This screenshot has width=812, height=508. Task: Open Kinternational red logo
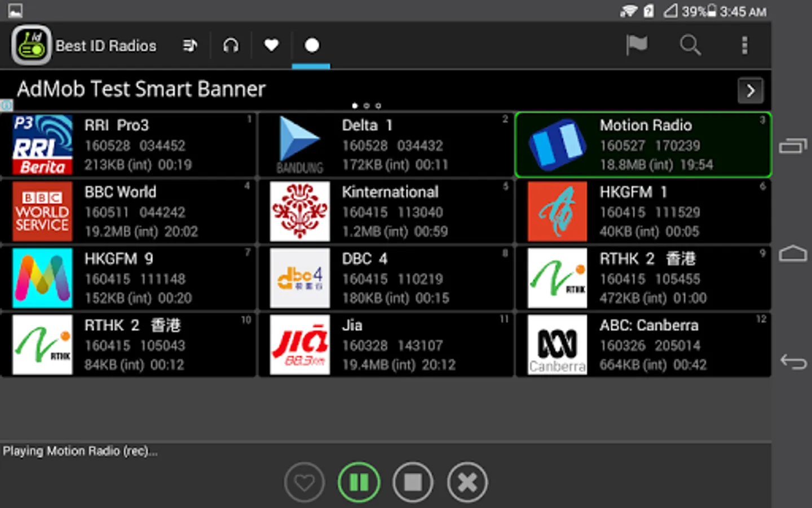point(300,212)
